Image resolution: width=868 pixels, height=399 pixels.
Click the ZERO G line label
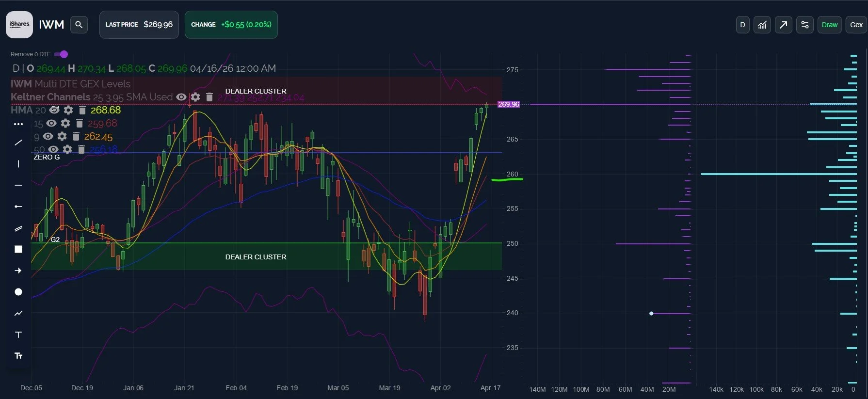(47, 157)
